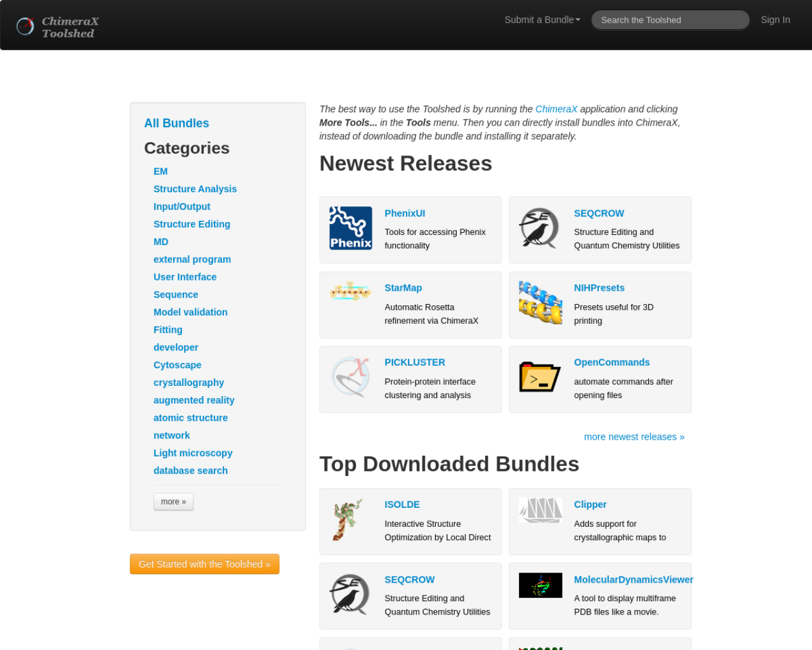Image resolution: width=812 pixels, height=650 pixels.
Task: Open the MolecularDynamicsViewer title link
Action: pos(633,580)
